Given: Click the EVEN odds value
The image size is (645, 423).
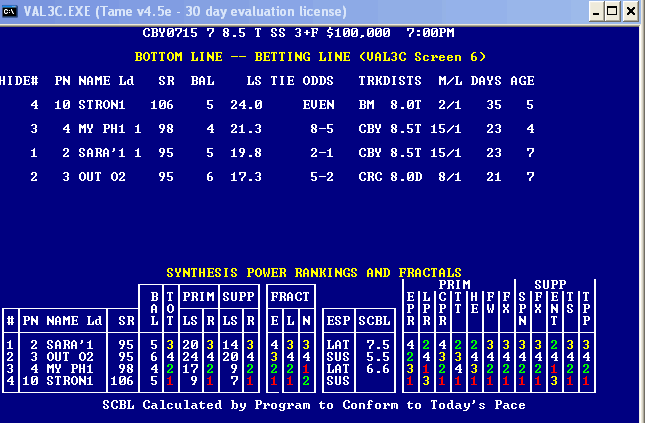Looking at the screenshot, I should tap(318, 105).
